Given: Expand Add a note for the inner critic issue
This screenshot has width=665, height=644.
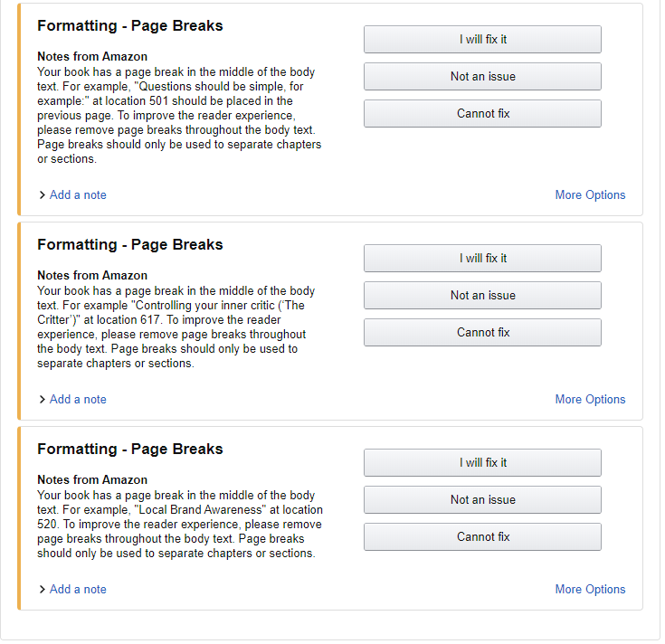Looking at the screenshot, I should coord(78,400).
